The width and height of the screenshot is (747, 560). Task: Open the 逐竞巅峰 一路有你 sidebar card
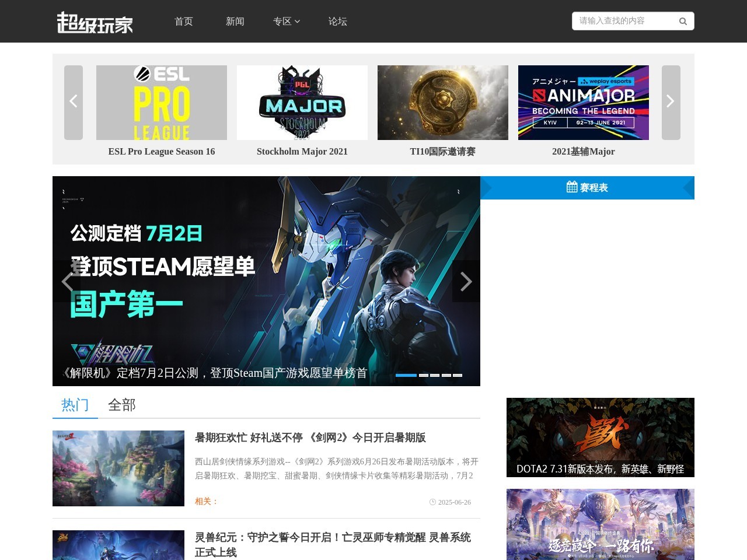click(x=601, y=524)
